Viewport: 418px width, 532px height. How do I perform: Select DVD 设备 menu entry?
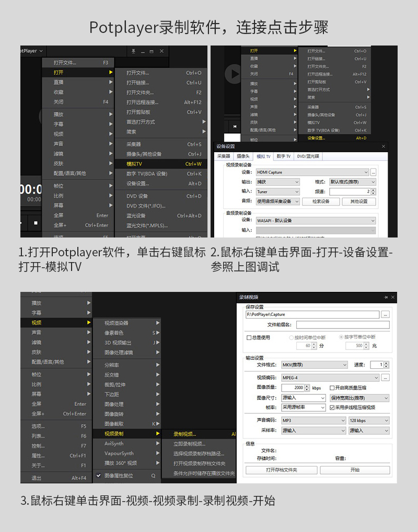pyautogui.click(x=161, y=196)
